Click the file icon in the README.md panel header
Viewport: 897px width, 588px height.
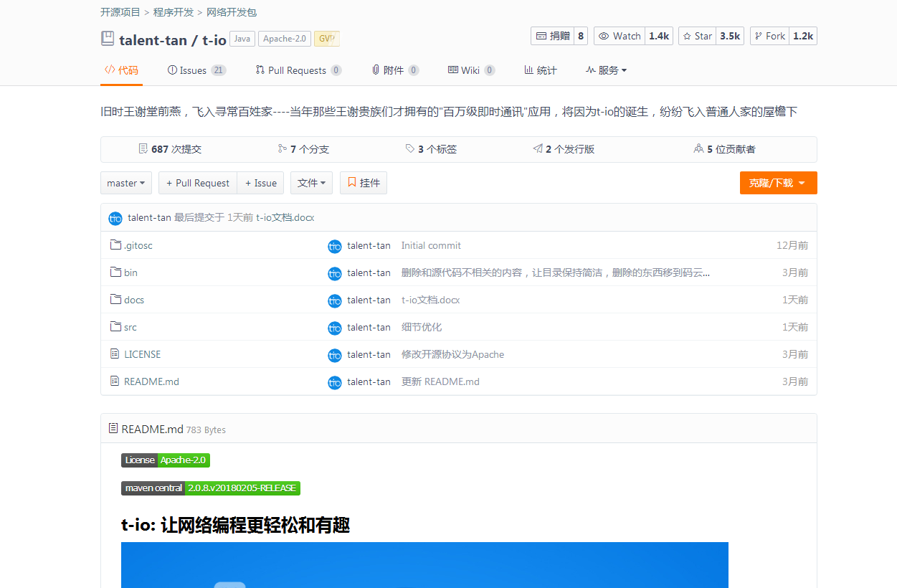(113, 429)
